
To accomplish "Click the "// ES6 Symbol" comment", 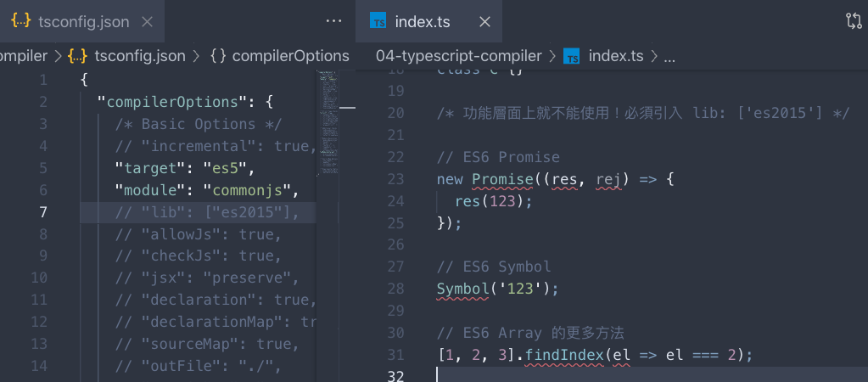I will 494,267.
